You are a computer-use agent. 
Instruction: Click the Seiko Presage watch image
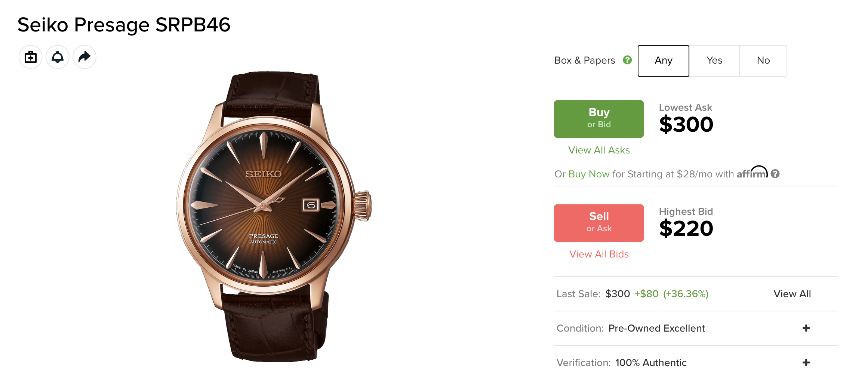point(274,217)
